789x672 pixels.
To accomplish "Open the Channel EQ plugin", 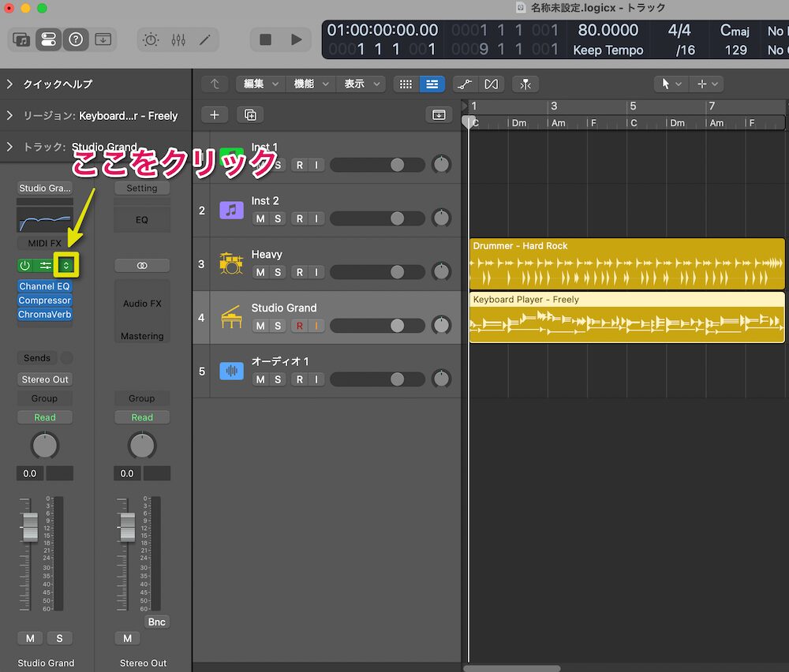I will pos(44,286).
